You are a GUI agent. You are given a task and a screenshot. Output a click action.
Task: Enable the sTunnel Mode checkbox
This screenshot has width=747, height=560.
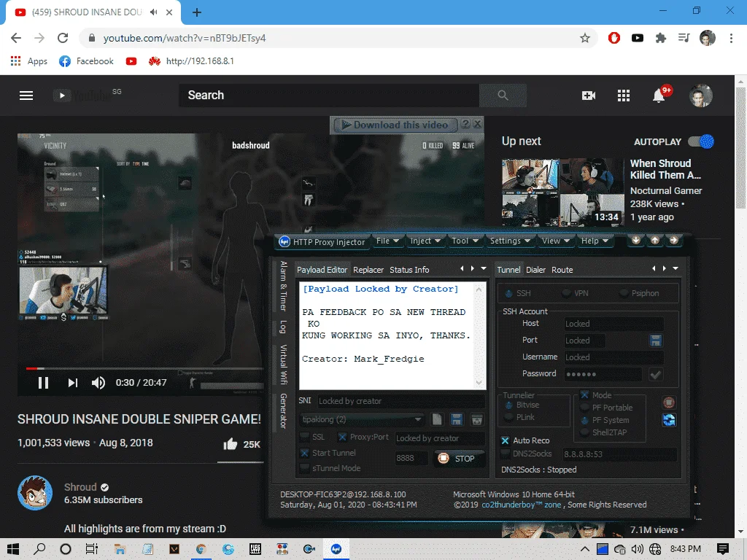click(x=304, y=468)
